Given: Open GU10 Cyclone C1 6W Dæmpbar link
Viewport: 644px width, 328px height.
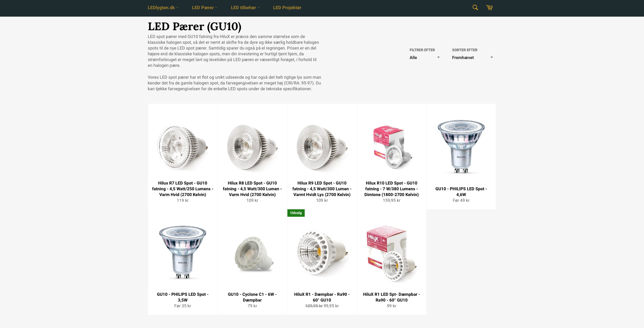Looking at the screenshot, I should click(x=252, y=297).
